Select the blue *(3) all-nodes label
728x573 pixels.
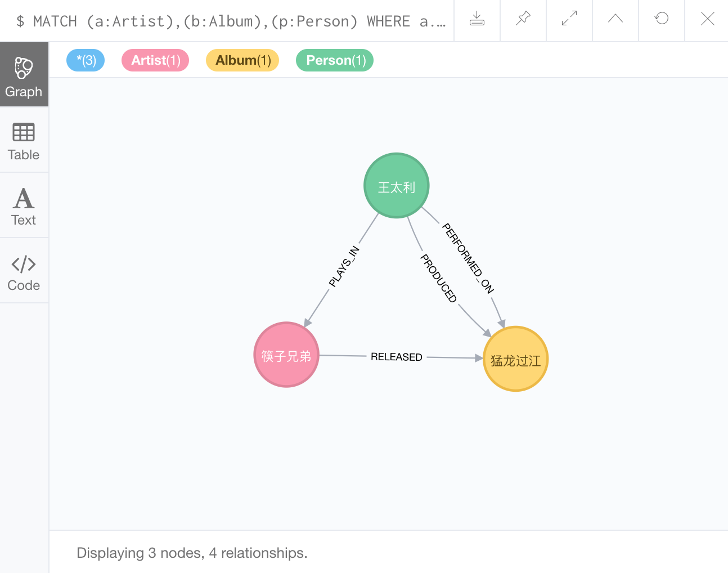[86, 60]
